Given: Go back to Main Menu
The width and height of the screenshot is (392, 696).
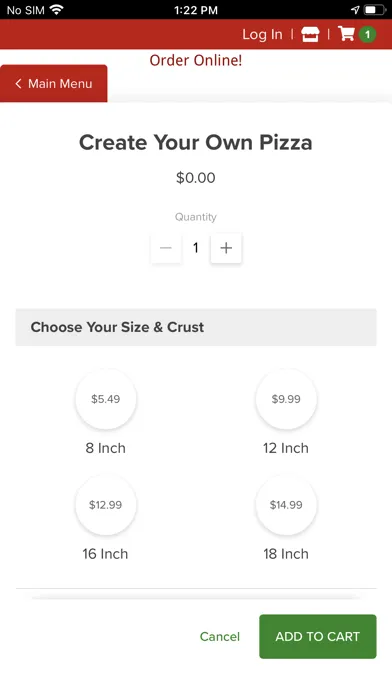Looking at the screenshot, I should point(54,83).
